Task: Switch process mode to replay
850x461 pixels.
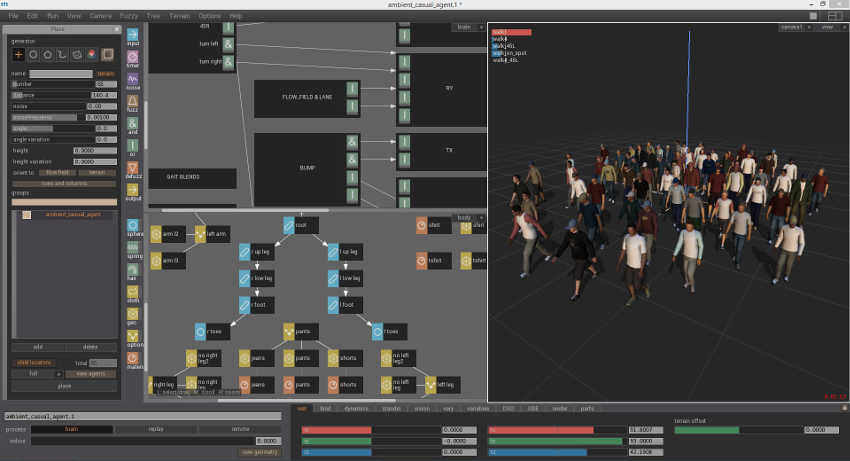Action: (156, 429)
